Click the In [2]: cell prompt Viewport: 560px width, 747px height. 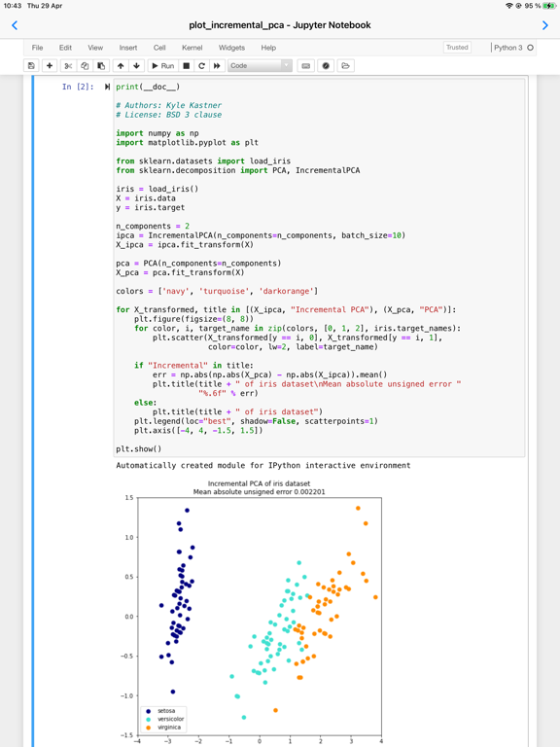[78, 87]
